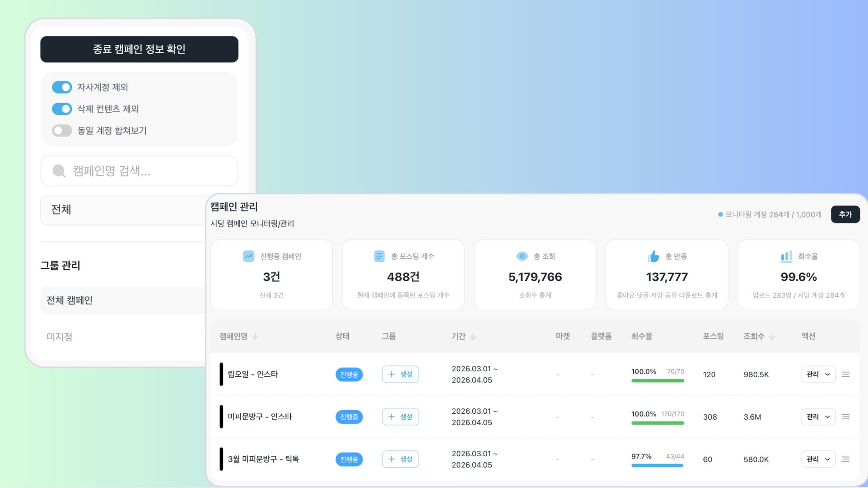Enable 동일 계정 합쳐보기 toggle

coord(62,130)
